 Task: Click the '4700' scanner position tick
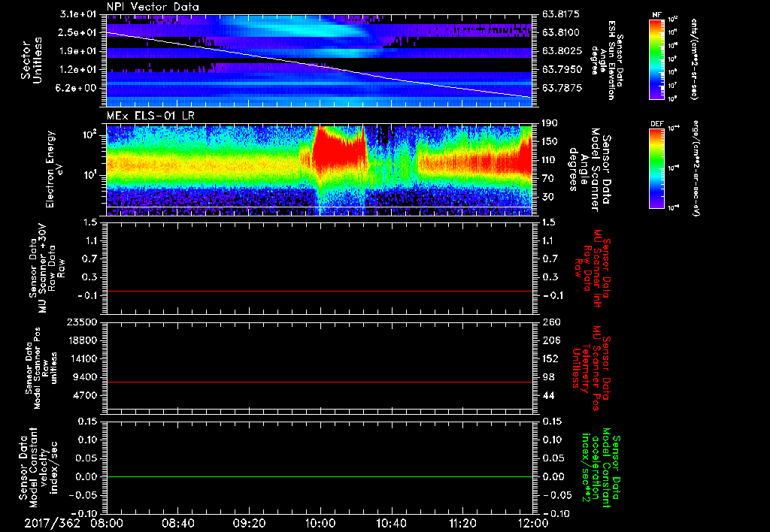click(85, 395)
